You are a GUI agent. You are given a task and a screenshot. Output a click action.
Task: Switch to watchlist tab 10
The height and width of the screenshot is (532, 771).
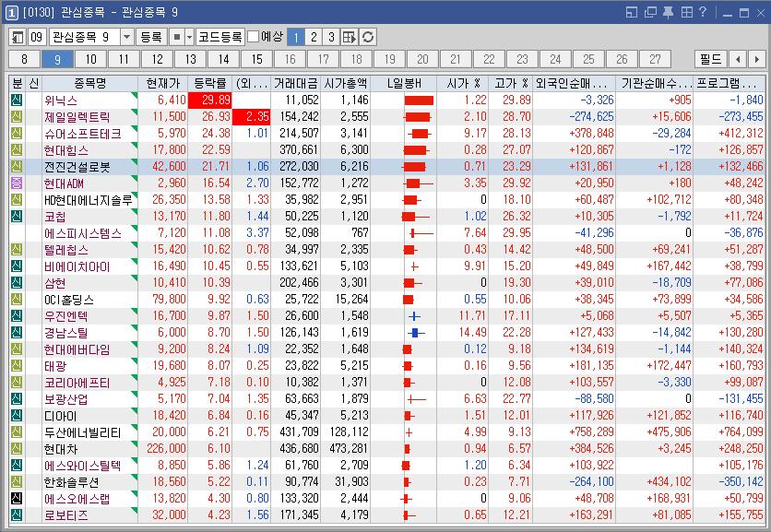pyautogui.click(x=91, y=60)
